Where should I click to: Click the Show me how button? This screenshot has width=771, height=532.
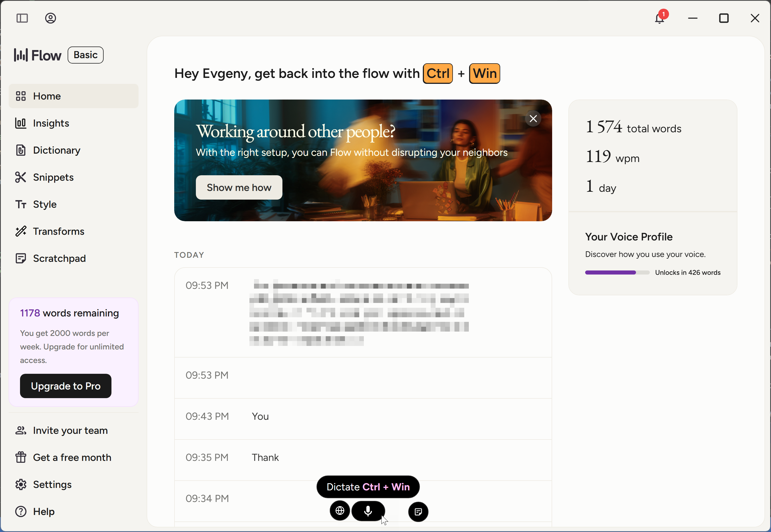tap(239, 187)
